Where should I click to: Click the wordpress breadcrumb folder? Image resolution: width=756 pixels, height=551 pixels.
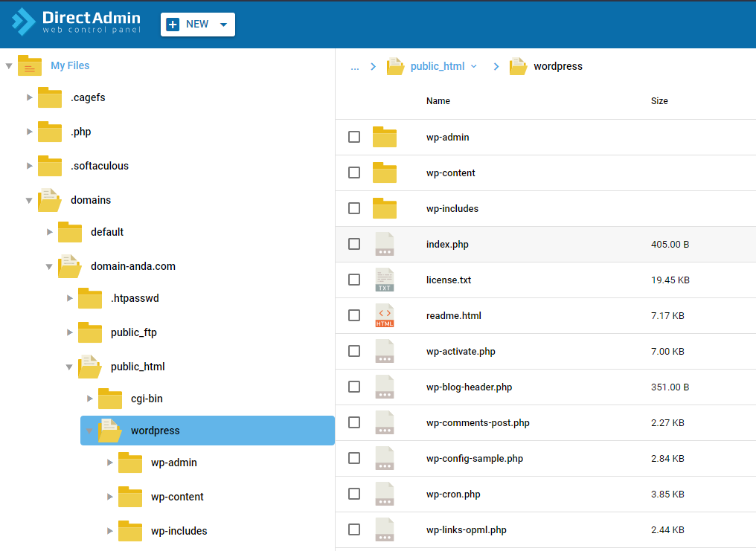(546, 66)
